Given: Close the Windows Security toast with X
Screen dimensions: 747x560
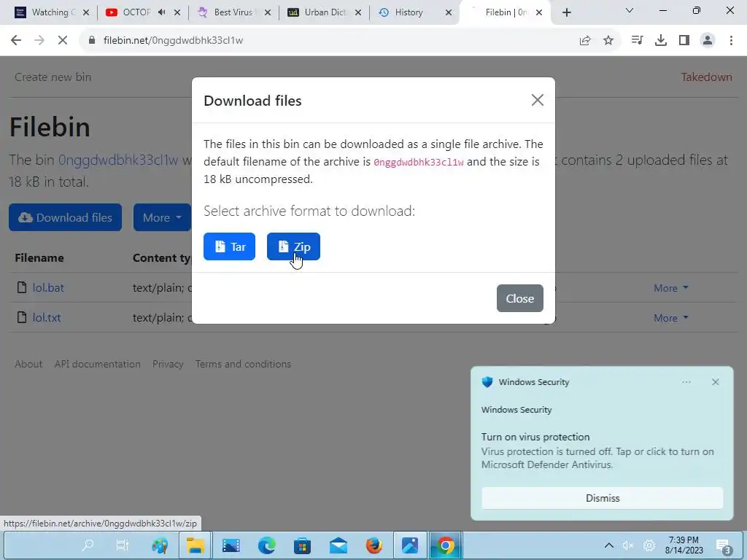Looking at the screenshot, I should (x=715, y=382).
